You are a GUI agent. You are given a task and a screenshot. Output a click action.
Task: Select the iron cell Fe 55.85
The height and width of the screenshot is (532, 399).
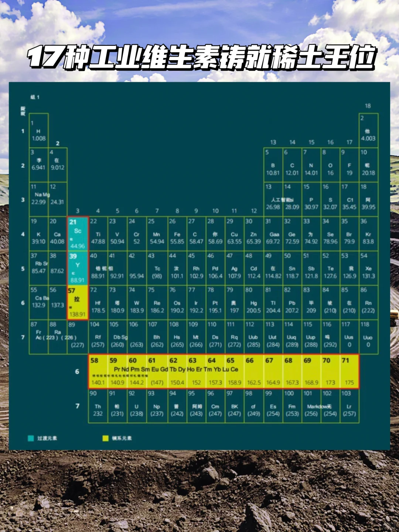click(177, 233)
